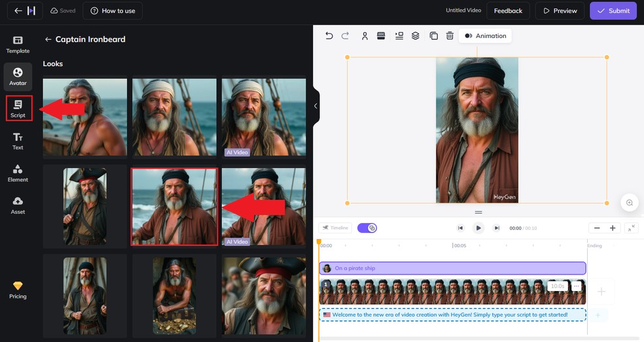
Task: Click the Preview button
Action: point(560,10)
